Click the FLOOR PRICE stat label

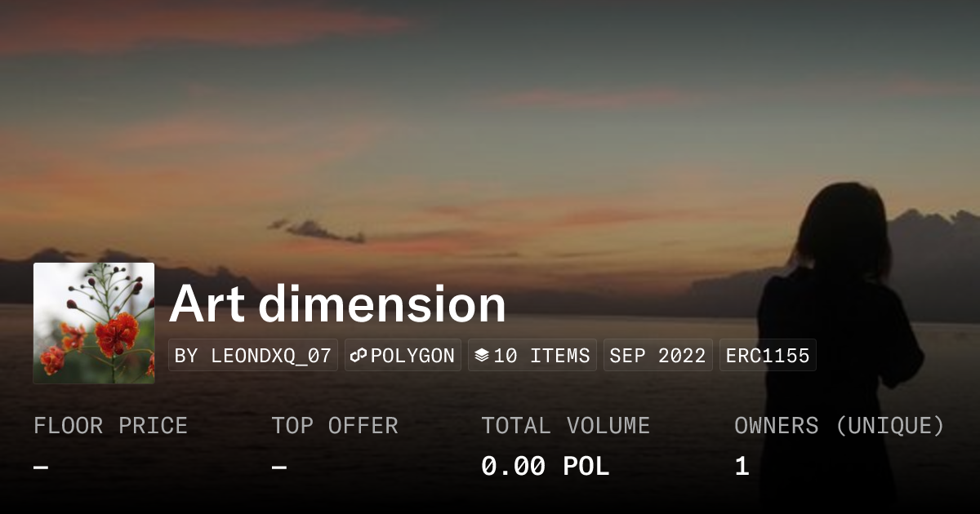pos(111,425)
